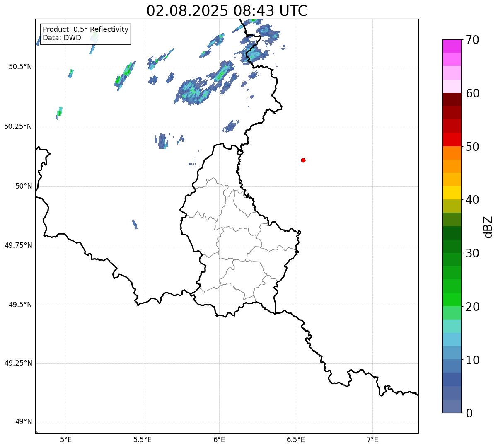
Task: Click the 49°N latitude label
Action: tap(24, 422)
